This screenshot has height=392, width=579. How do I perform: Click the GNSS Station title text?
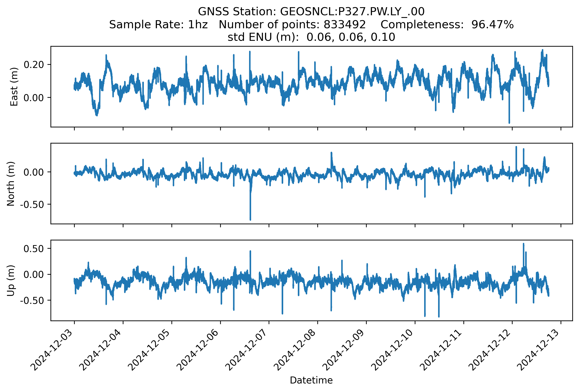(x=311, y=12)
